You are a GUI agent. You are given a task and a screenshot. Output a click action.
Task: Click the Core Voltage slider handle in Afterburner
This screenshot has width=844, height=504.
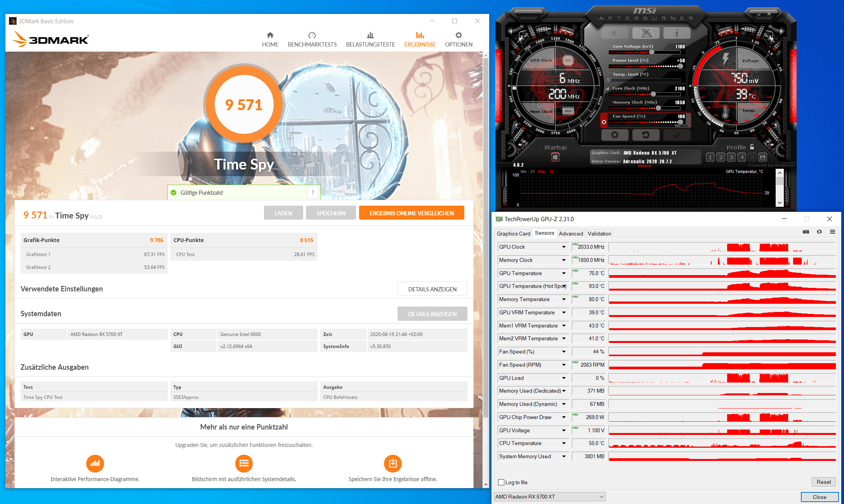click(x=651, y=52)
